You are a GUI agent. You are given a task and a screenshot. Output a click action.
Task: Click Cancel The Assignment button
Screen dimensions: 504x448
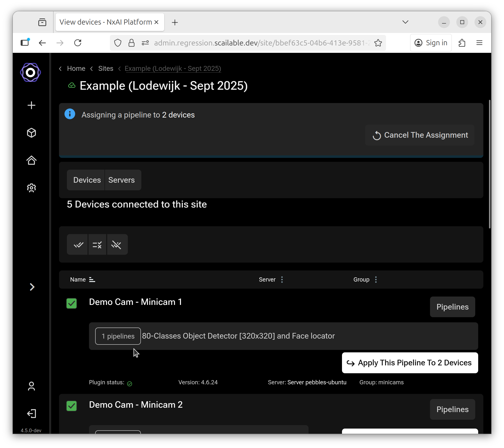(420, 135)
